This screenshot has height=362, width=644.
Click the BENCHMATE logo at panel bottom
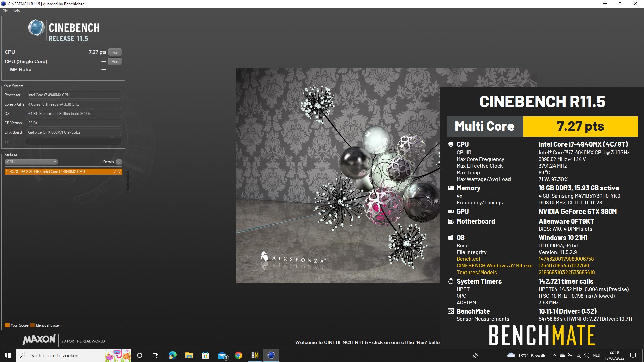pos(542,335)
